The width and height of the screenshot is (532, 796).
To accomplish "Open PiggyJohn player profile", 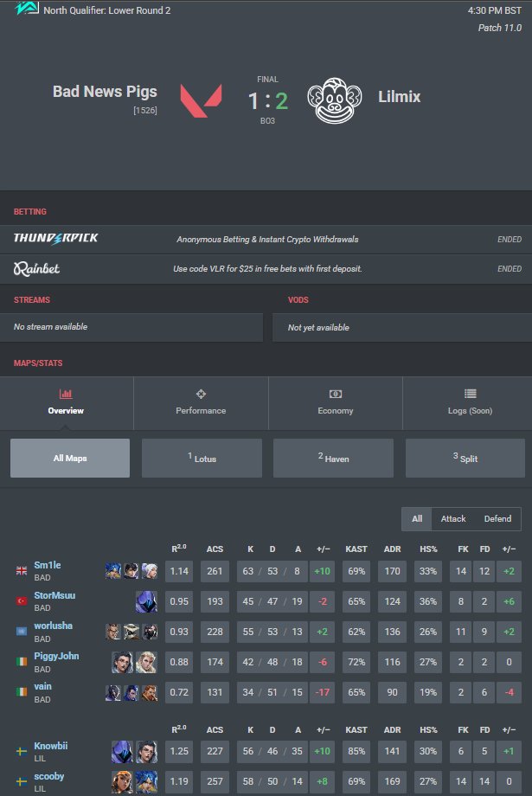I will click(56, 656).
